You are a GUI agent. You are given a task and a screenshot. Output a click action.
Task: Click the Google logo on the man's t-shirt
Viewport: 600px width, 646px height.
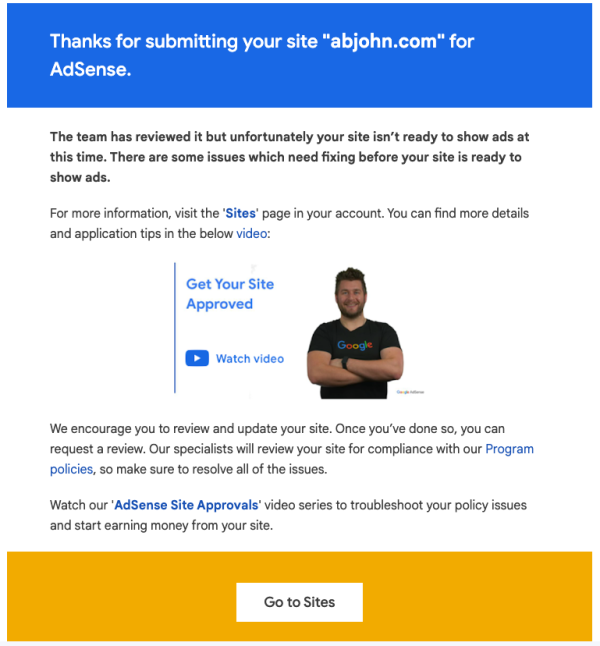point(355,346)
